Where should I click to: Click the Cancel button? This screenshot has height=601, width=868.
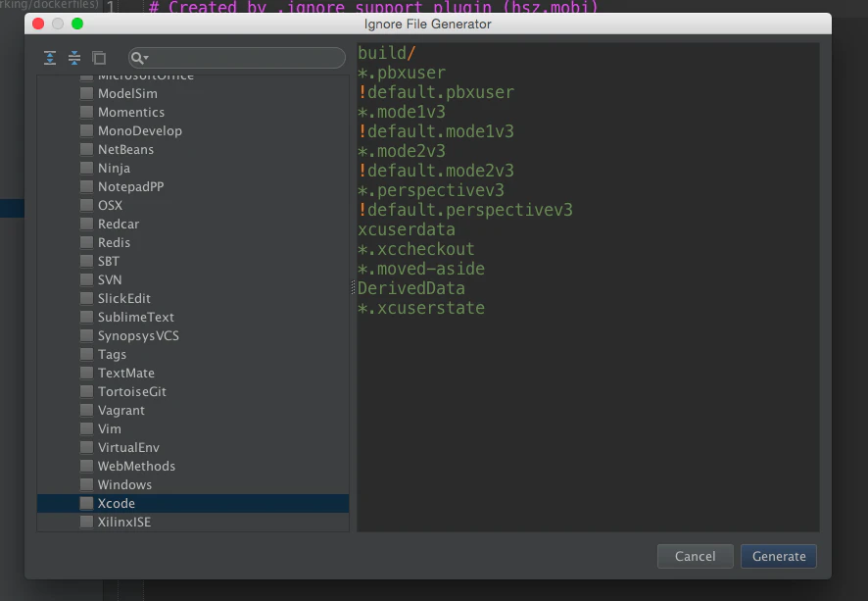point(696,556)
